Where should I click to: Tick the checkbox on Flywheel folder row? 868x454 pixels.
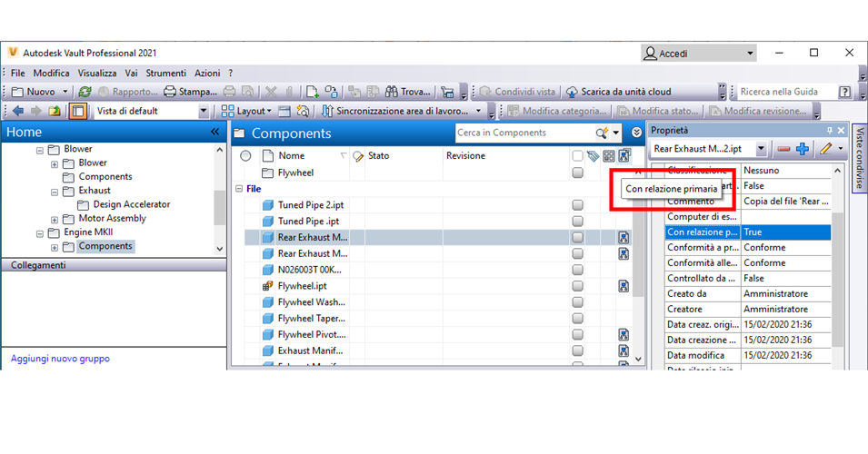point(577,173)
